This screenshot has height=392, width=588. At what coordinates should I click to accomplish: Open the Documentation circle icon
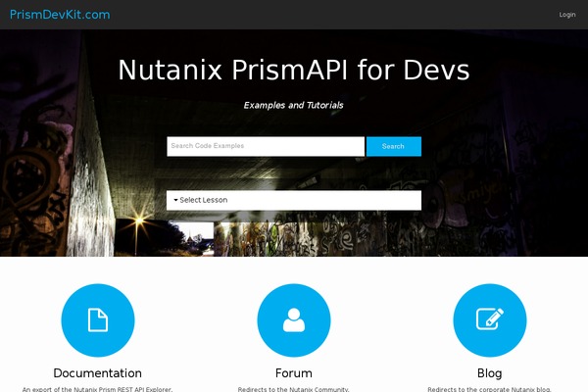pos(98,320)
